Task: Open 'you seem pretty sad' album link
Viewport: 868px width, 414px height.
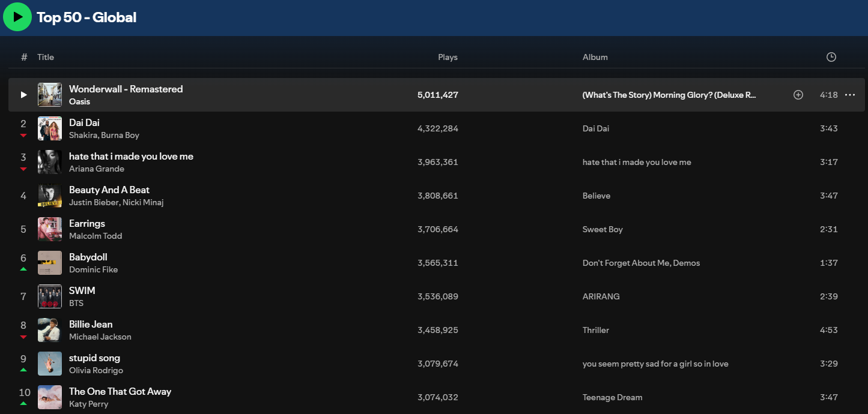Action: pos(655,364)
